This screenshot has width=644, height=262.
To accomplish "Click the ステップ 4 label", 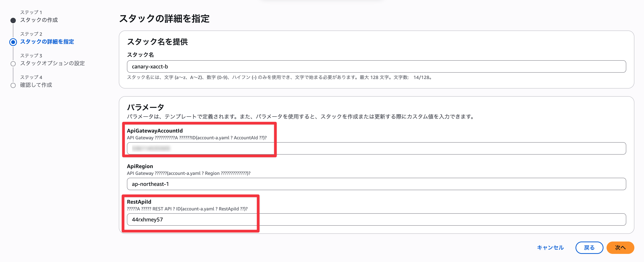I will 31,77.
